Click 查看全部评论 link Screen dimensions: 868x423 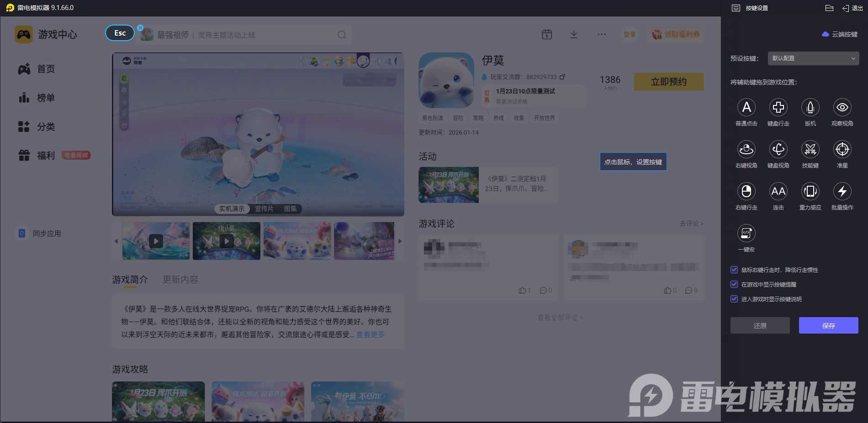tap(560, 317)
